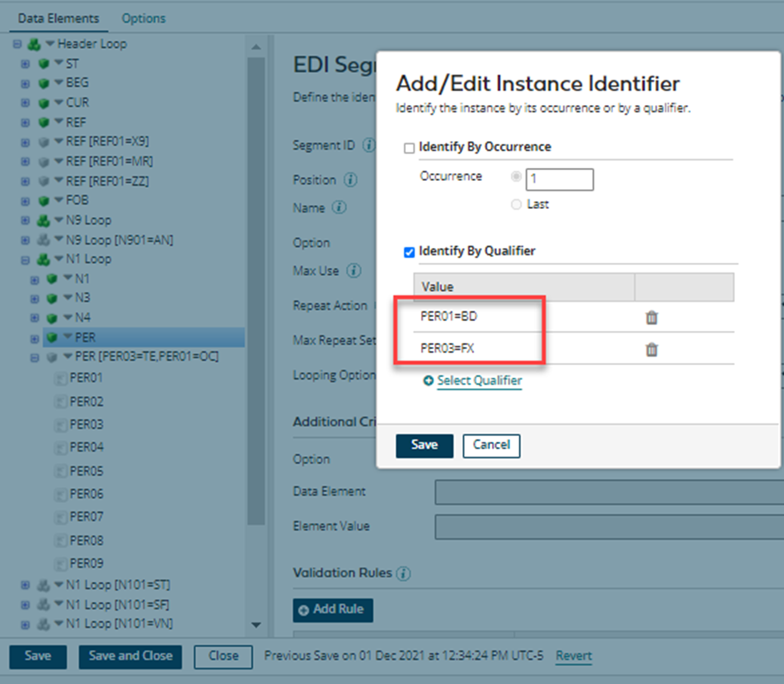Open the Validation Rules info tooltip

pos(403,574)
